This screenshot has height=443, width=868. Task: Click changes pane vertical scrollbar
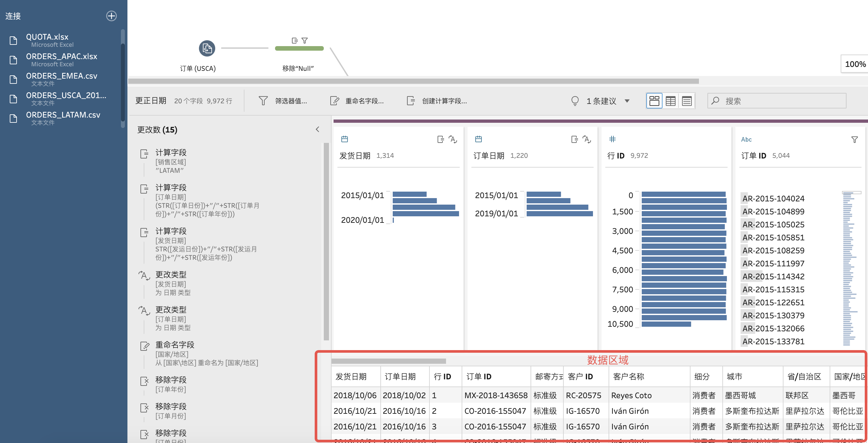326,241
